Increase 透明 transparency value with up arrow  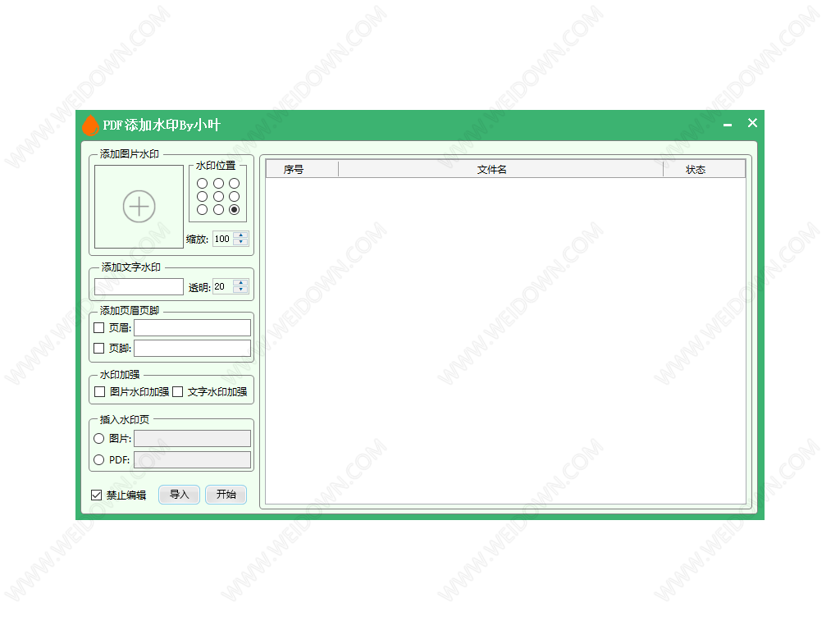tap(240, 283)
